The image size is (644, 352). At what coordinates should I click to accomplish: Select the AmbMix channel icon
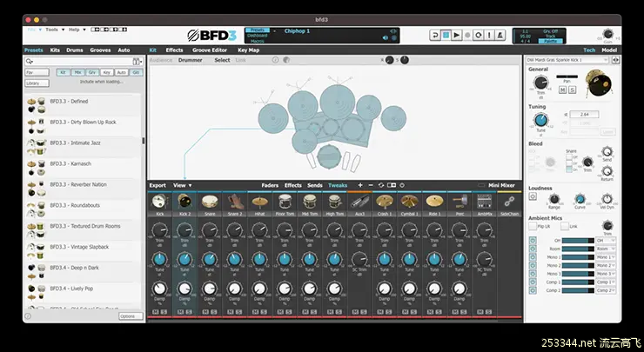(x=485, y=202)
